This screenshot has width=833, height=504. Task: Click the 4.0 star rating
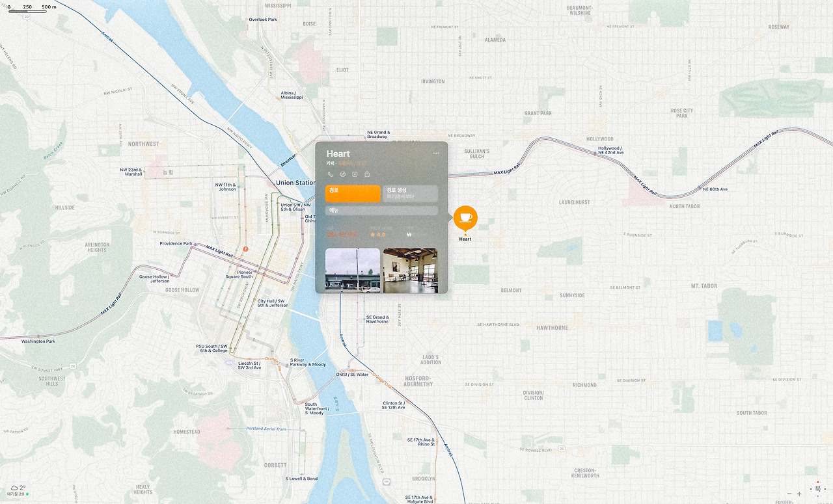coord(377,234)
